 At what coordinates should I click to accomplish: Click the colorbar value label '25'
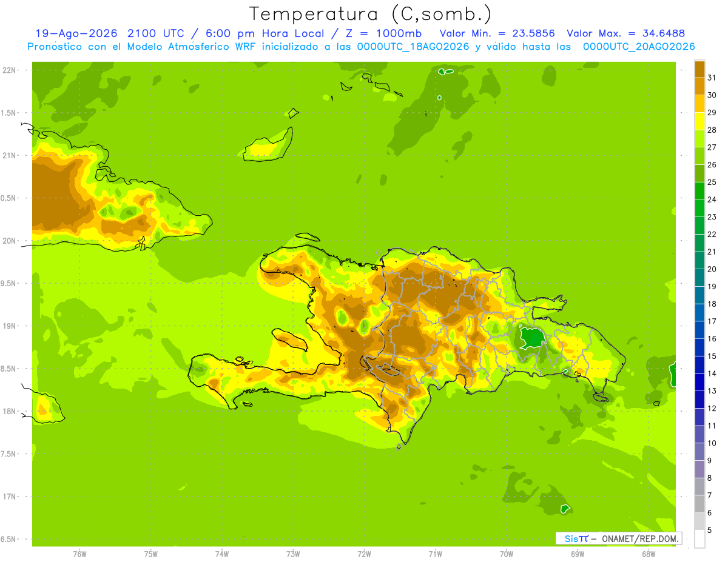[x=712, y=182]
